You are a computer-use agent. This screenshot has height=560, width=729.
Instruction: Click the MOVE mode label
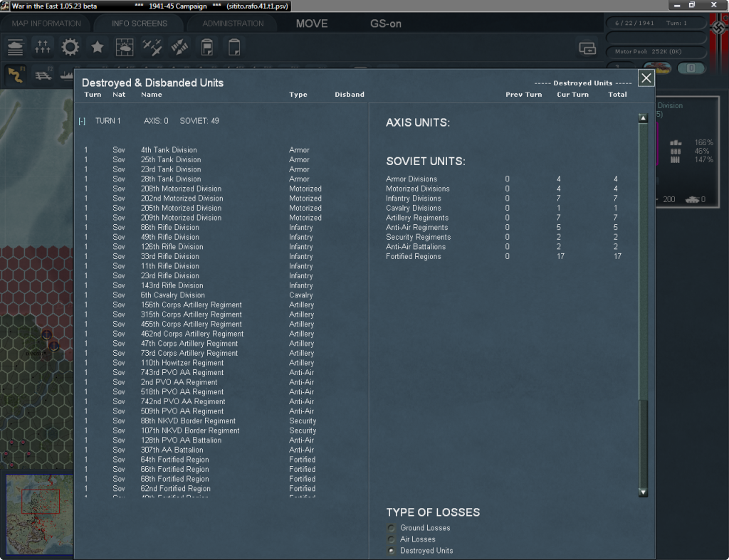pos(312,23)
